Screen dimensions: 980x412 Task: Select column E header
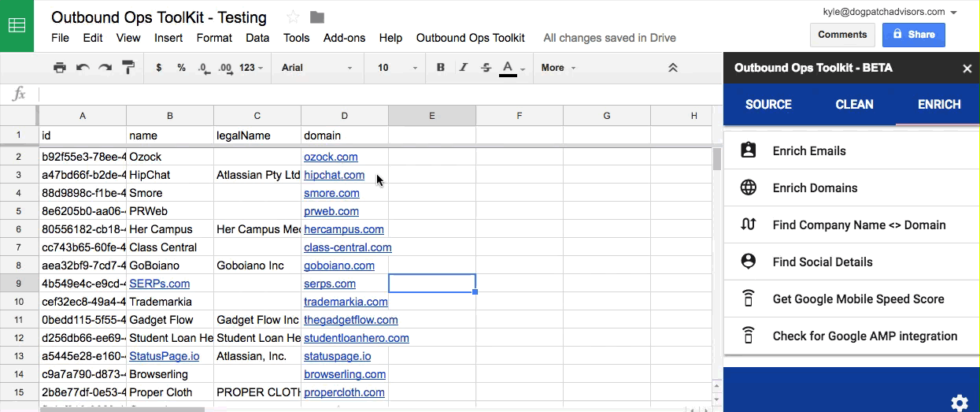click(x=432, y=116)
